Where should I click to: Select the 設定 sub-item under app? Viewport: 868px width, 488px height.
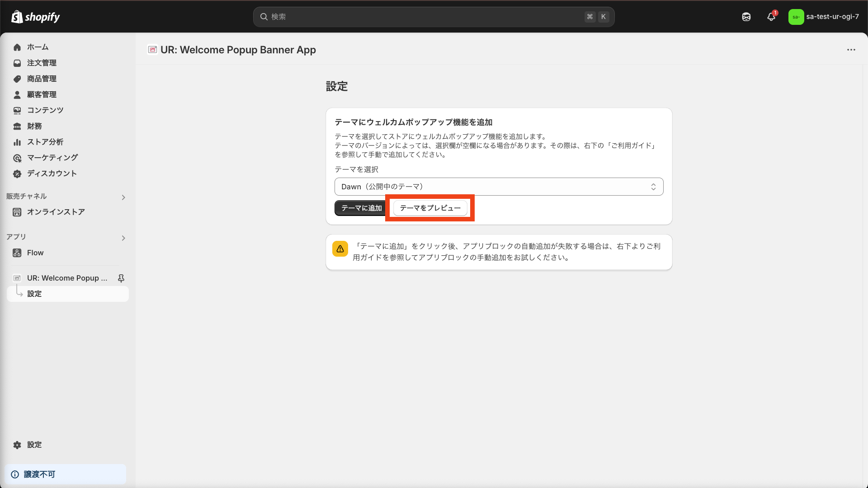pyautogui.click(x=34, y=294)
